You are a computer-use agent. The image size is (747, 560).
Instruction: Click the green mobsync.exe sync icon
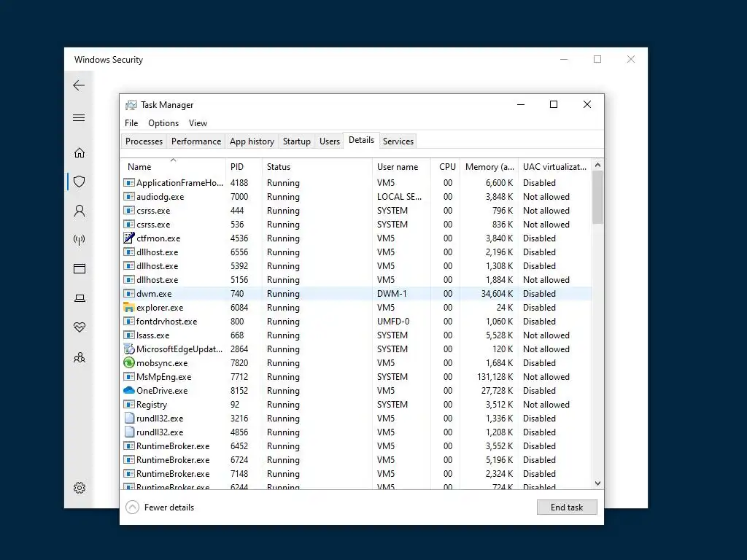[128, 362]
